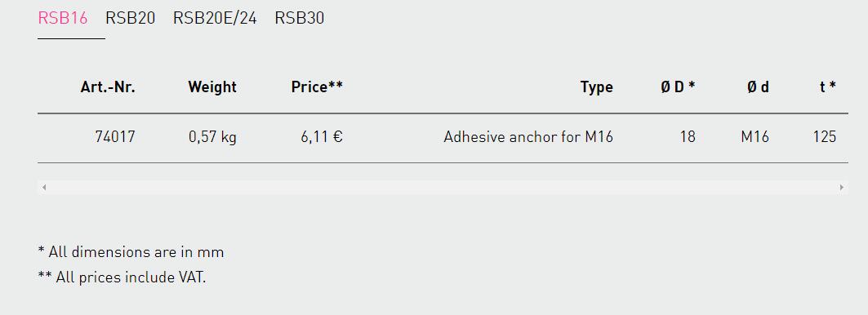The width and height of the screenshot is (868, 315).
Task: Click the horizontal scrollbar track of the table
Action: (x=443, y=188)
